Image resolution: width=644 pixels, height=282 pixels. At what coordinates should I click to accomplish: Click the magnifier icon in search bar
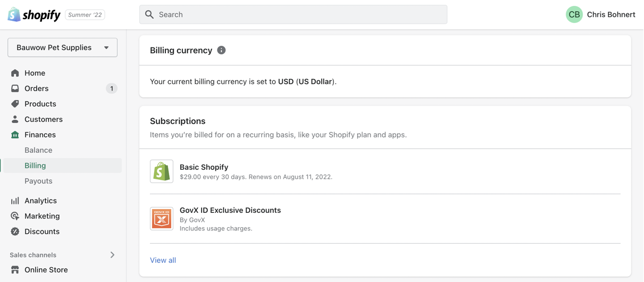point(149,14)
